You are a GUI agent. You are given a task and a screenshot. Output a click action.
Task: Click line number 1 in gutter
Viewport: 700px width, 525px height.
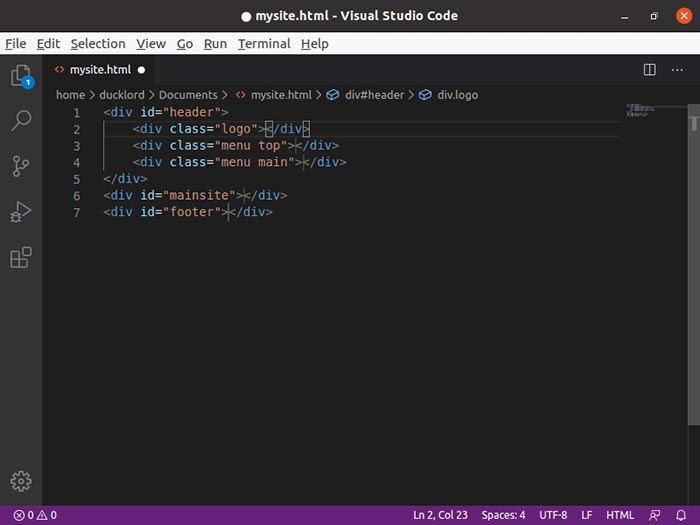[x=77, y=112]
